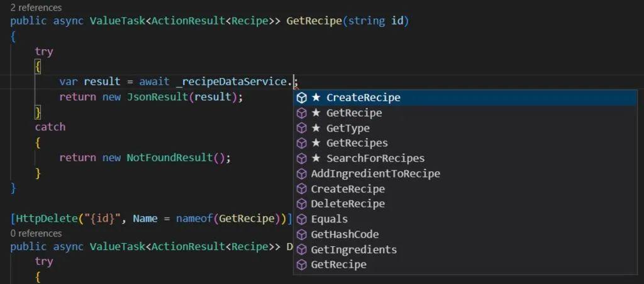644x284 pixels.
Task: Click the cube icon next to GetRecipes
Action: point(302,144)
